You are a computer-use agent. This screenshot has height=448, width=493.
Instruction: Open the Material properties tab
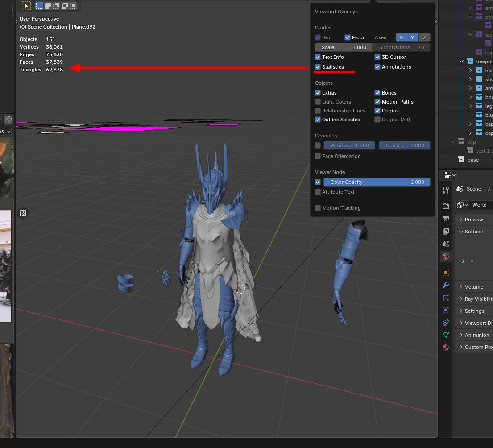point(445,348)
